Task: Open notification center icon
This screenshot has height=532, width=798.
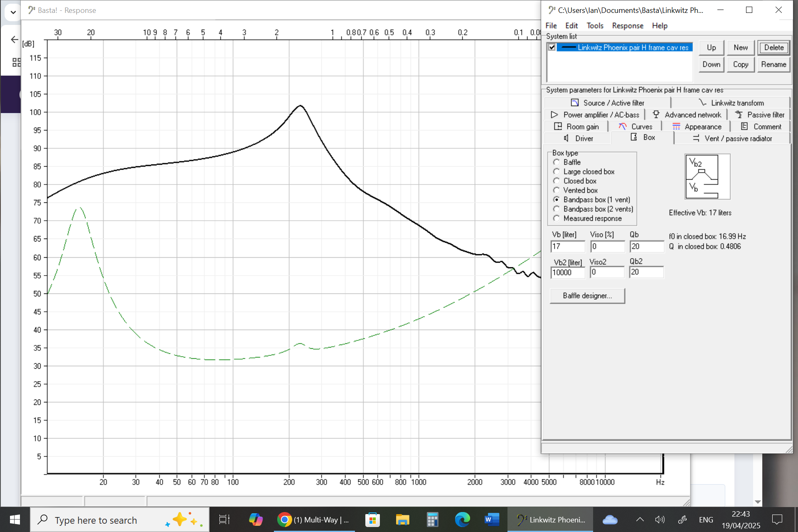Action: tap(777, 520)
